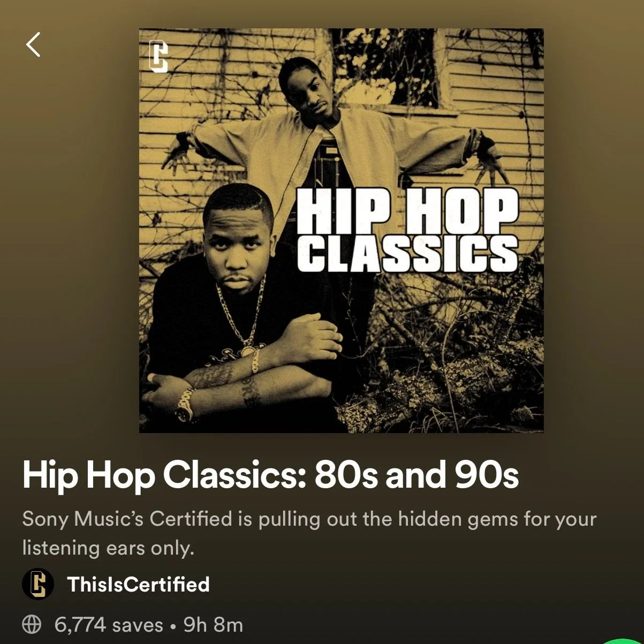This screenshot has height=644, width=644.
Task: Click the CLASSICS word on the cover
Action: click(x=407, y=253)
